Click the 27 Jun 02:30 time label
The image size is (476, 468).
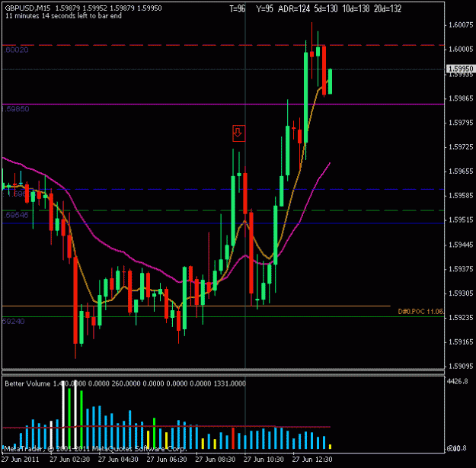click(69, 459)
